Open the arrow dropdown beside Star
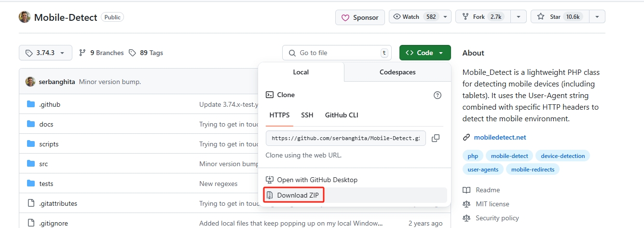Image resolution: width=644 pixels, height=228 pixels. [x=597, y=17]
